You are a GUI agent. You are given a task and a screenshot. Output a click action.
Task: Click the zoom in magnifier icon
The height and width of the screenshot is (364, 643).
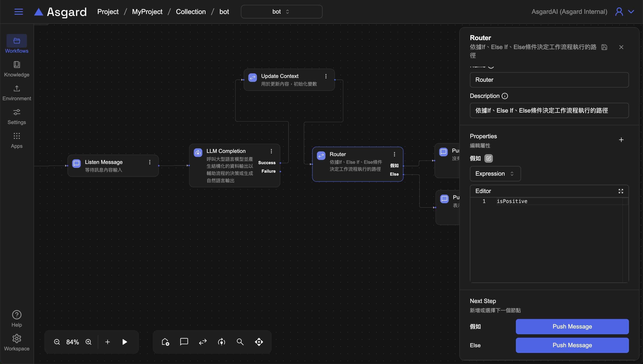[88, 342]
